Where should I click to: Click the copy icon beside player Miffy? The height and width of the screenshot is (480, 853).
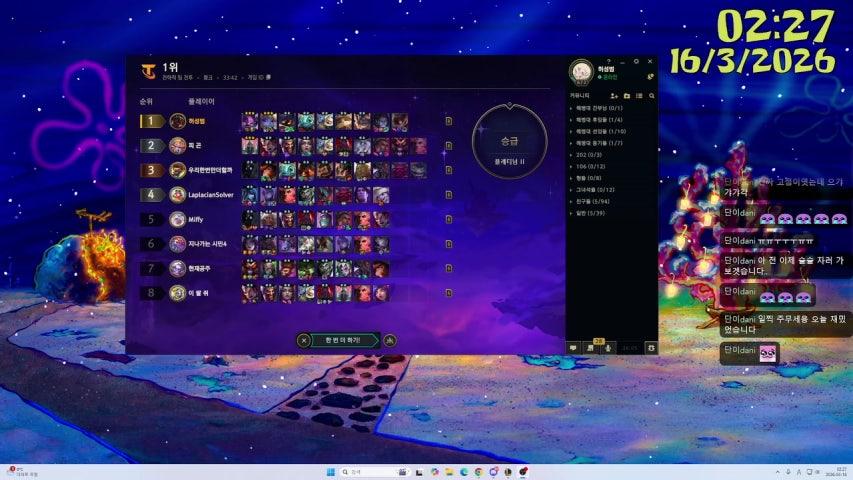[x=449, y=219]
